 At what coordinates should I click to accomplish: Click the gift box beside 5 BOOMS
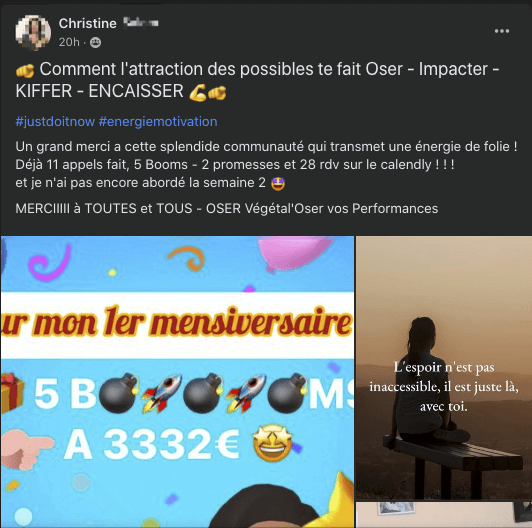point(12,393)
